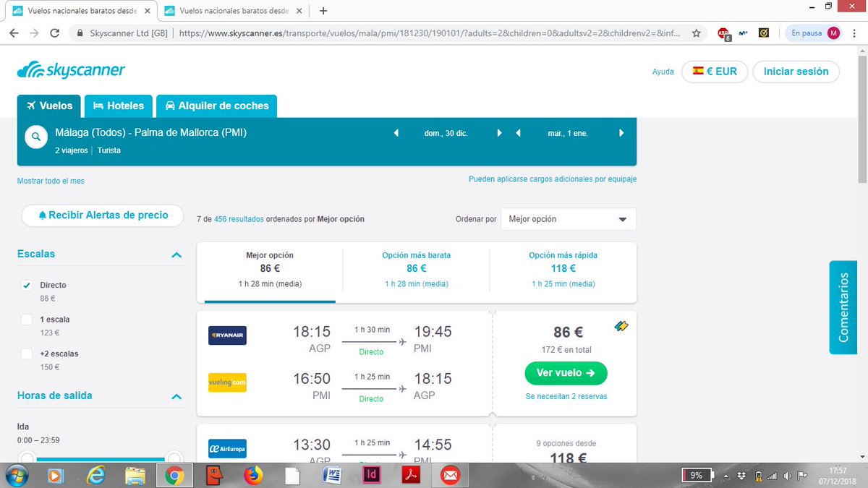Go to previous return date before mar., 1 ene.

(x=518, y=133)
